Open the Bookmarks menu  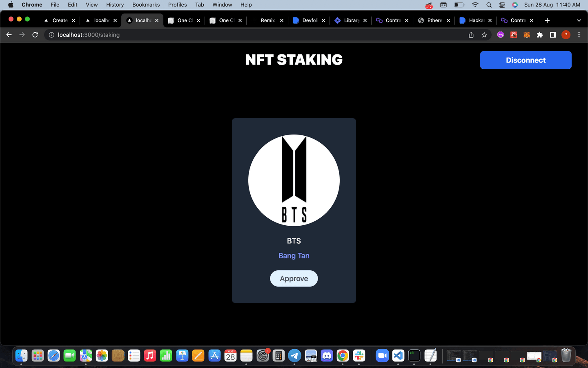pyautogui.click(x=146, y=5)
